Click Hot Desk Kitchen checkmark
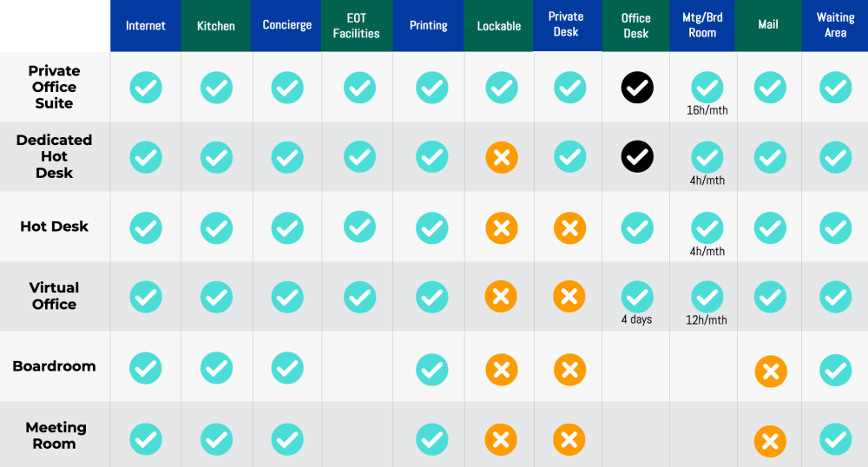 216,227
